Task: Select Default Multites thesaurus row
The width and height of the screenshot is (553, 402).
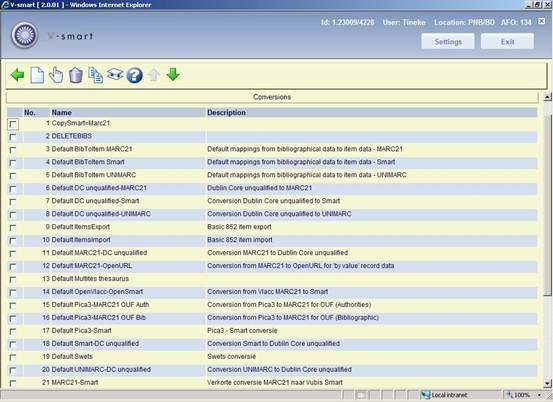Action: (x=90, y=279)
